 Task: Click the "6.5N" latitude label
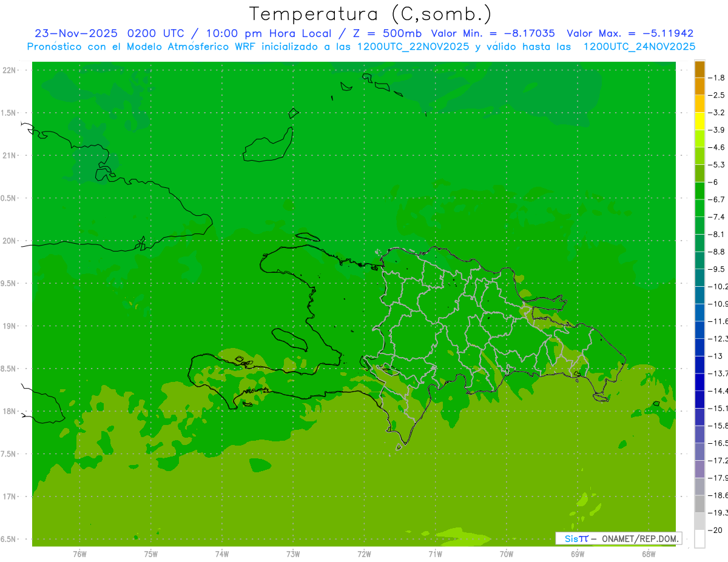point(9,540)
